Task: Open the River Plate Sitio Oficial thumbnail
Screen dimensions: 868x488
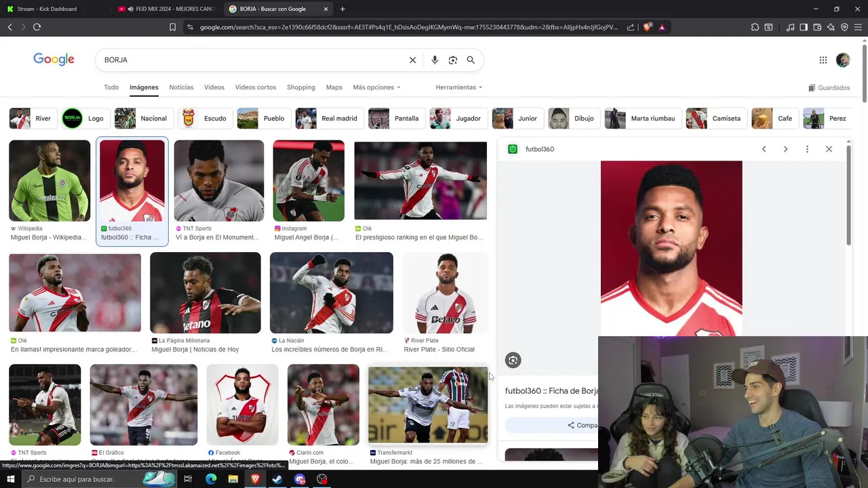Action: pyautogui.click(x=445, y=293)
